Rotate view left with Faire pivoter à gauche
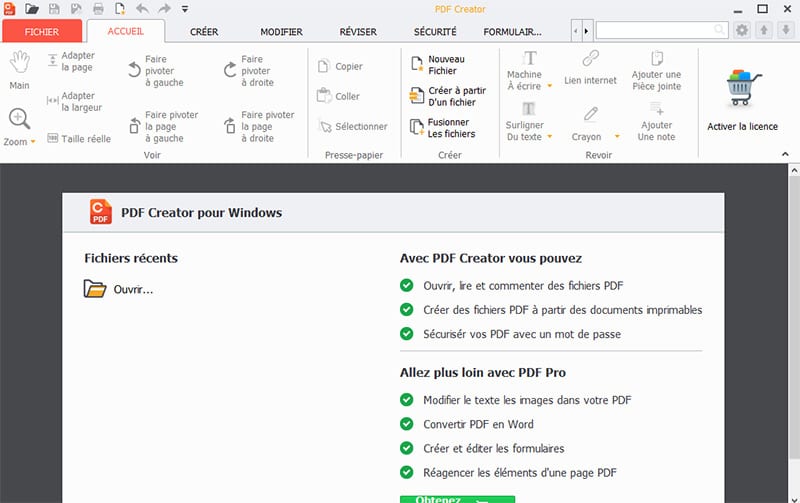 136,70
